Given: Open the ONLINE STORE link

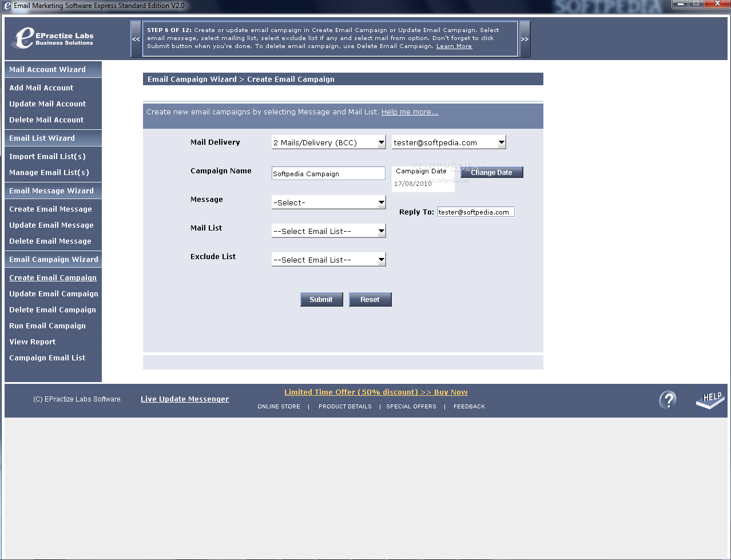Looking at the screenshot, I should point(279,407).
